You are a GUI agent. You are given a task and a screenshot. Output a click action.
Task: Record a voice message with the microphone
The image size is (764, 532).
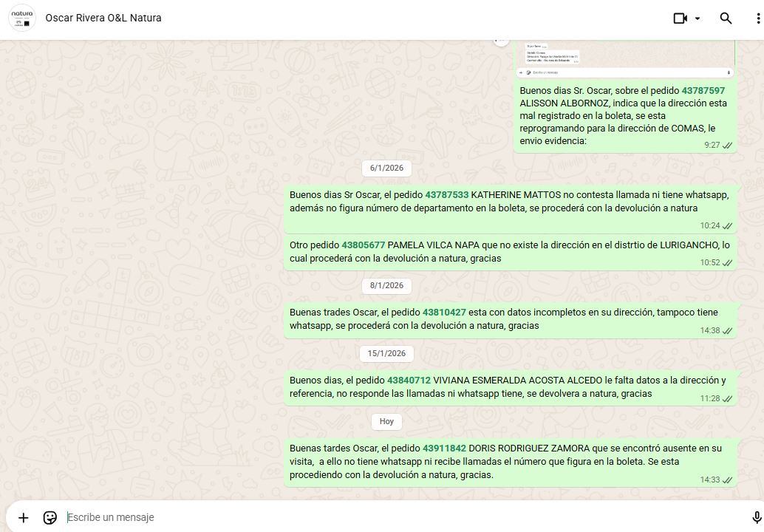[x=756, y=517]
